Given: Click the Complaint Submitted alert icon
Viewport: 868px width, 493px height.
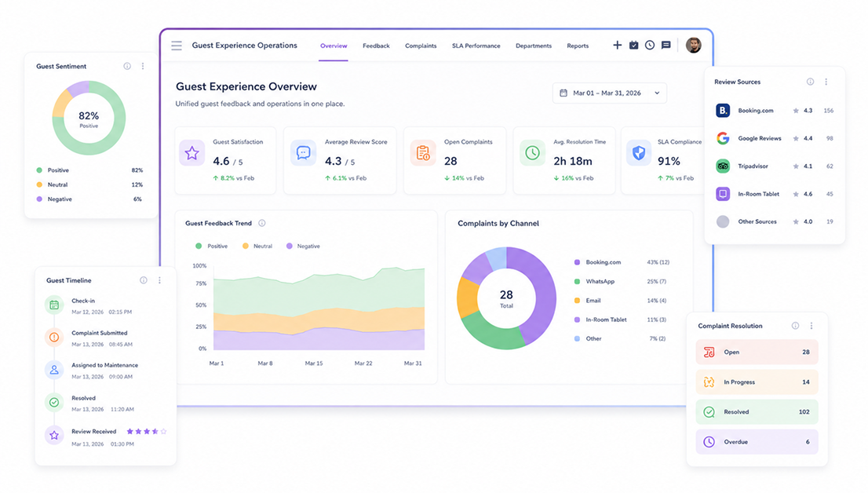Looking at the screenshot, I should point(54,337).
